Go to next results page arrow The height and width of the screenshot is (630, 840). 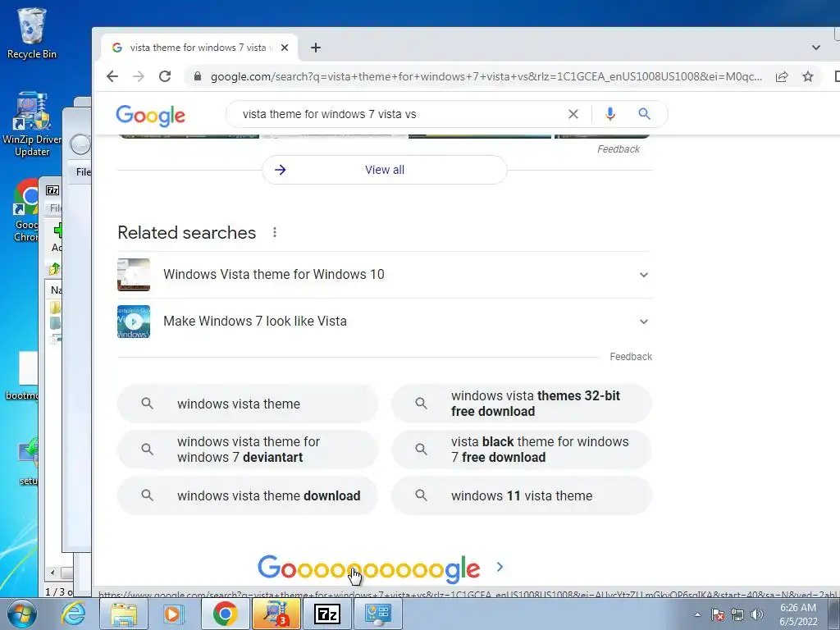(500, 567)
